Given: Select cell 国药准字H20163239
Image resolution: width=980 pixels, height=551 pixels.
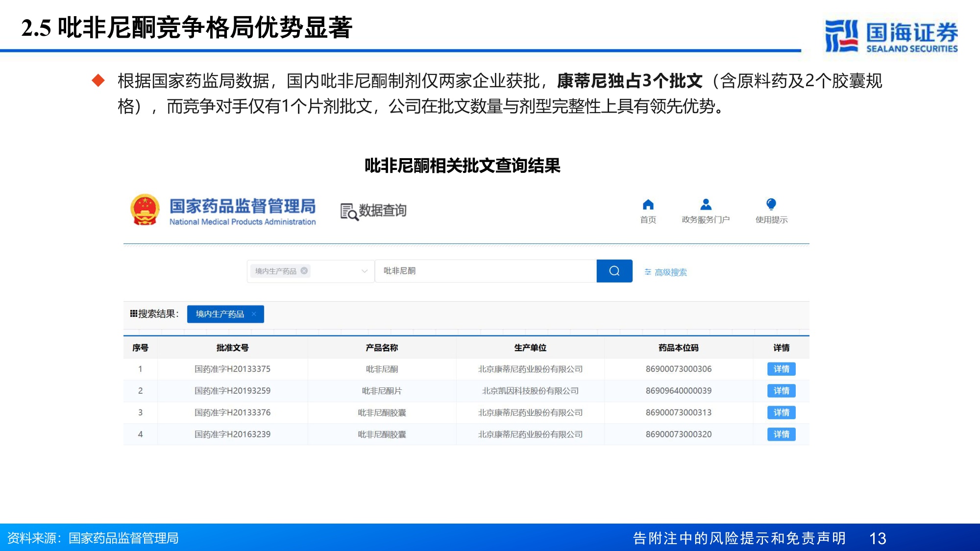Looking at the screenshot, I should click(232, 434).
